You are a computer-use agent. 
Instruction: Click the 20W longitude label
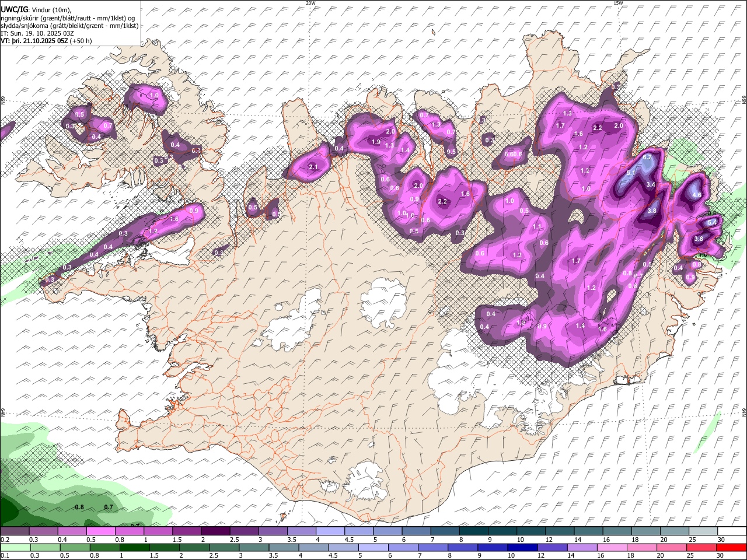[x=310, y=3]
